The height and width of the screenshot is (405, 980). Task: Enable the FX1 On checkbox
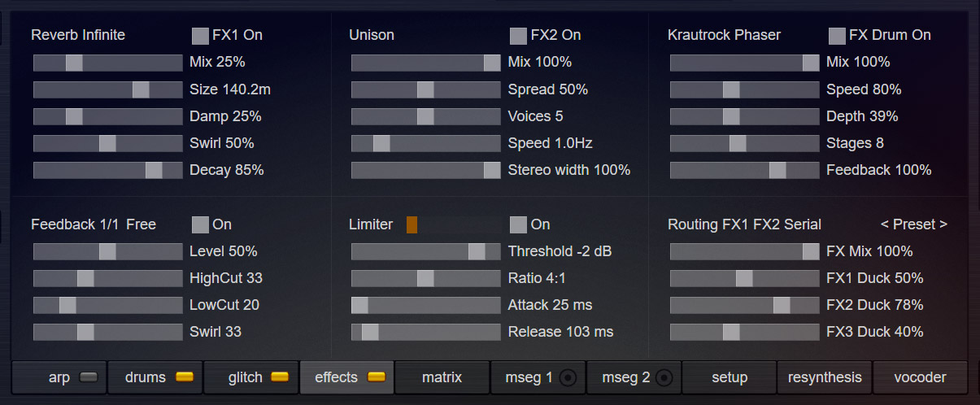(x=200, y=36)
